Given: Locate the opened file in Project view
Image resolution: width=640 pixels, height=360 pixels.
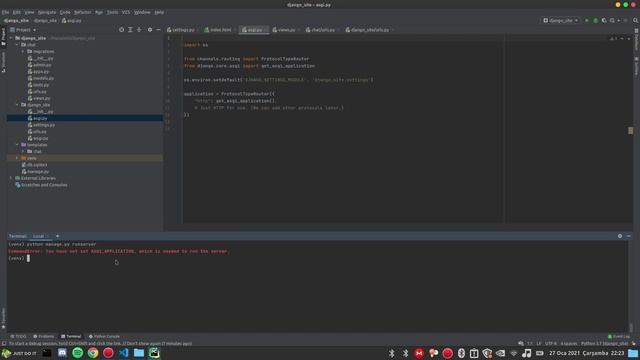Looking at the screenshot, I should (121, 30).
